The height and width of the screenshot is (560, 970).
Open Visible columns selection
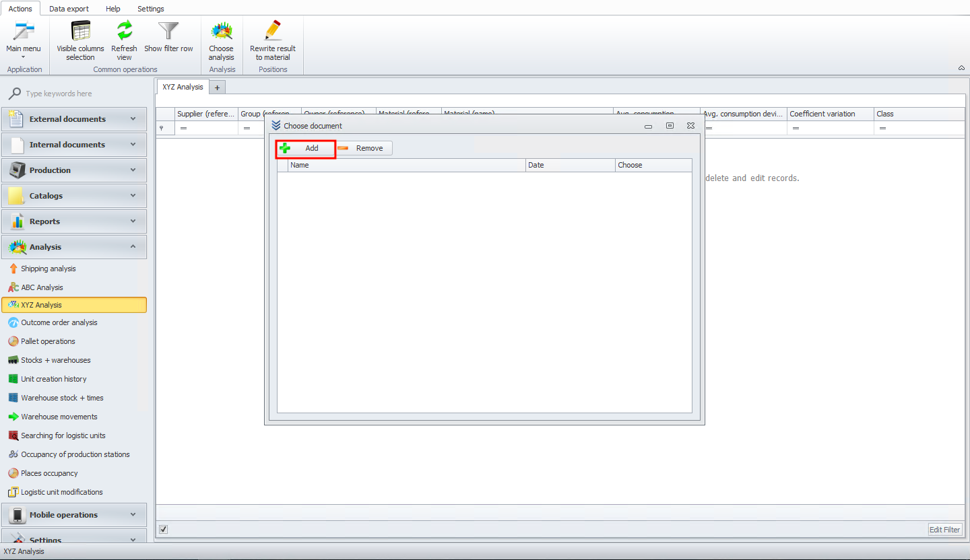tap(80, 41)
